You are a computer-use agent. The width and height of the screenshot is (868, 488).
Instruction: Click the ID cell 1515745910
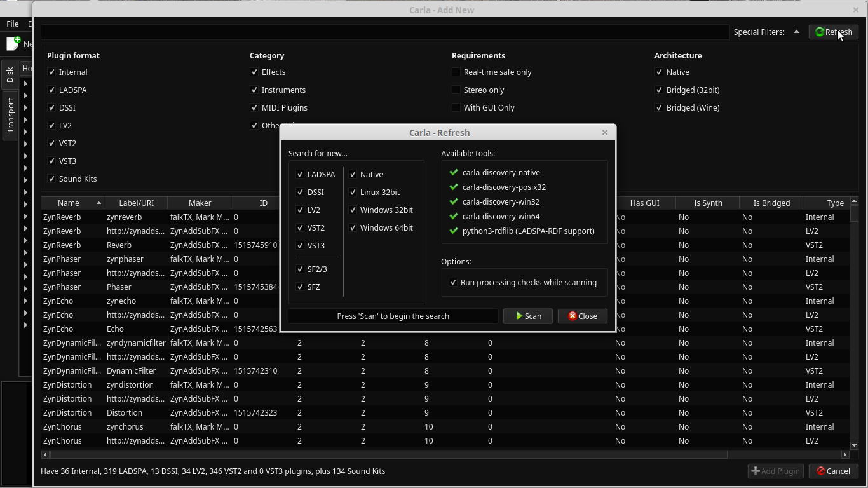tap(255, 245)
